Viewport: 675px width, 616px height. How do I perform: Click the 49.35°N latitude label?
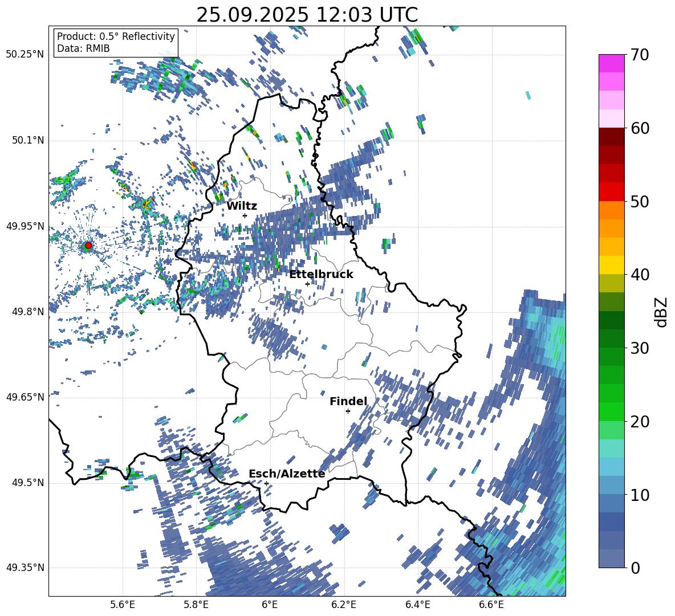[25, 568]
